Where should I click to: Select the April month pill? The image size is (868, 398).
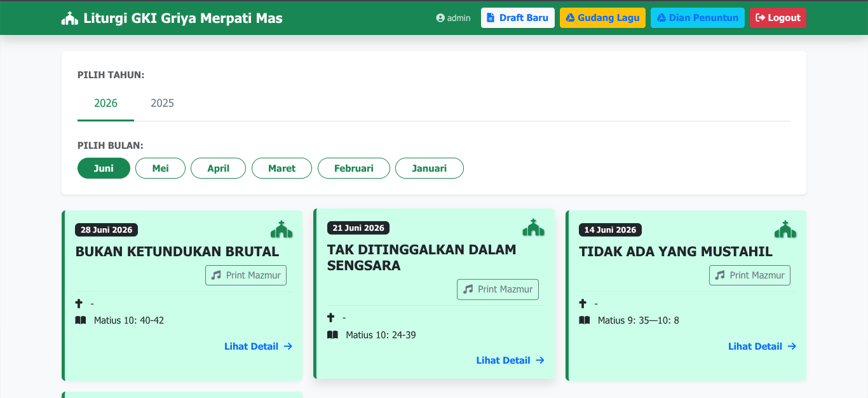pos(218,168)
